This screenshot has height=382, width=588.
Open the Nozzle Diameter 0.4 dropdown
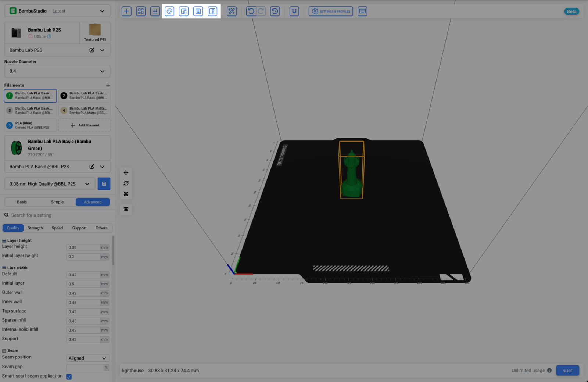57,71
